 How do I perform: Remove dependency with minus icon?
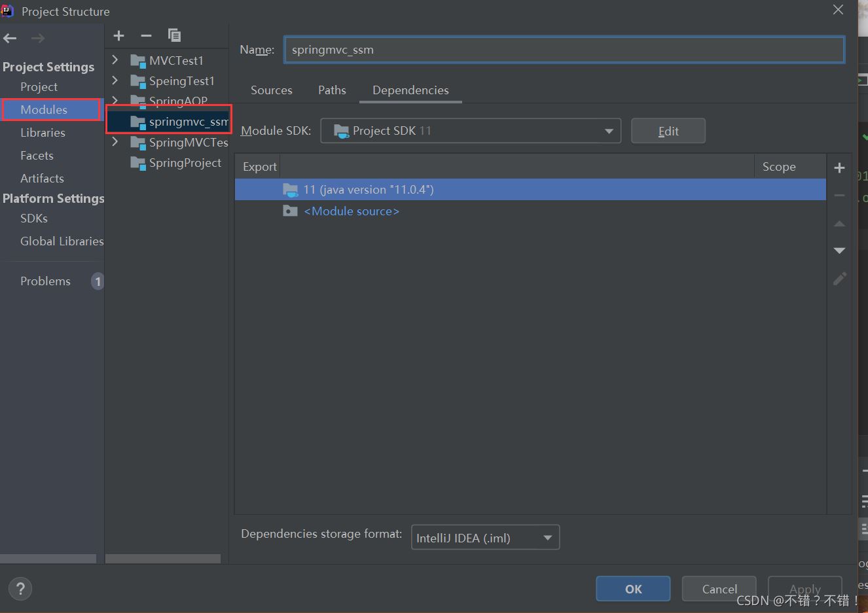(x=840, y=196)
